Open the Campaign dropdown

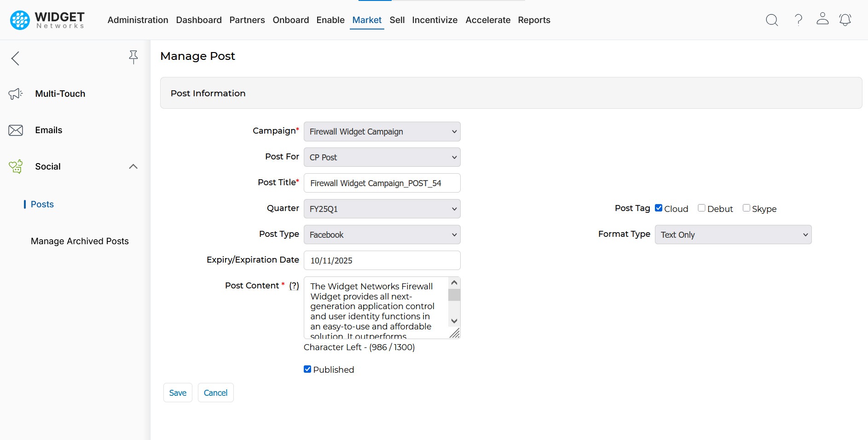382,132
